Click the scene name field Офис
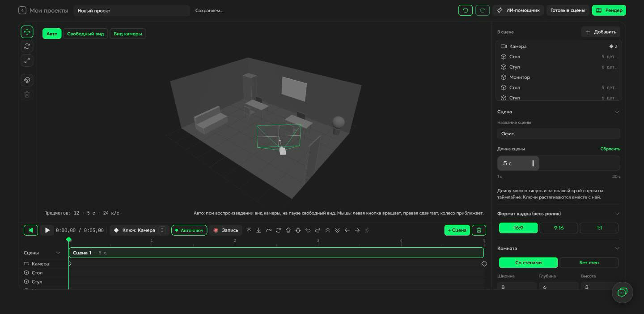Image resolution: width=644 pixels, height=314 pixels. point(559,133)
